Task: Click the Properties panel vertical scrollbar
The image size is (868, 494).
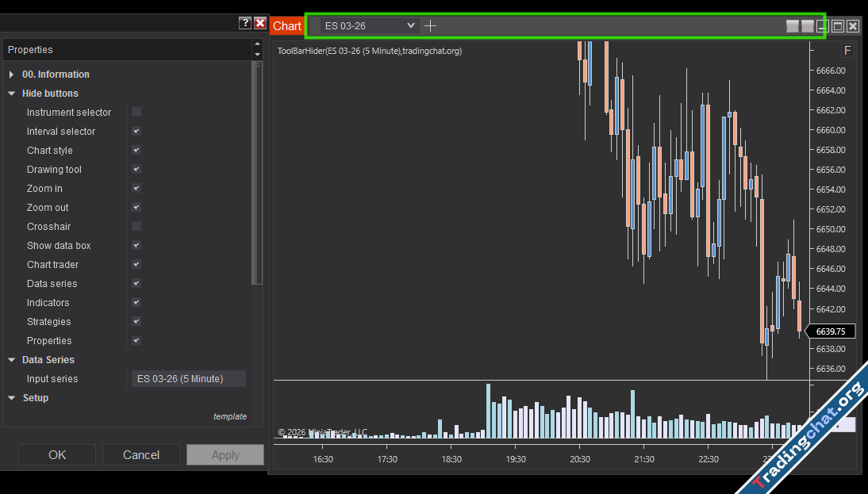Action: pyautogui.click(x=256, y=174)
